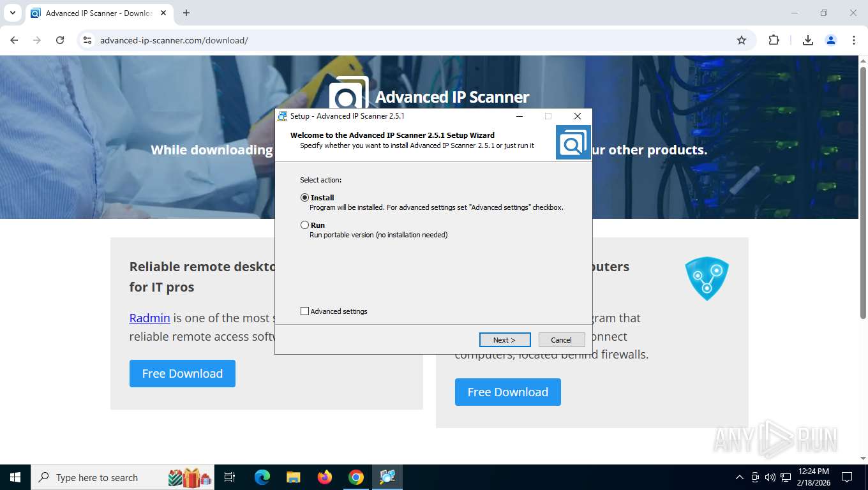Open the Windows Start menu
The height and width of the screenshot is (490, 868).
[x=15, y=477]
